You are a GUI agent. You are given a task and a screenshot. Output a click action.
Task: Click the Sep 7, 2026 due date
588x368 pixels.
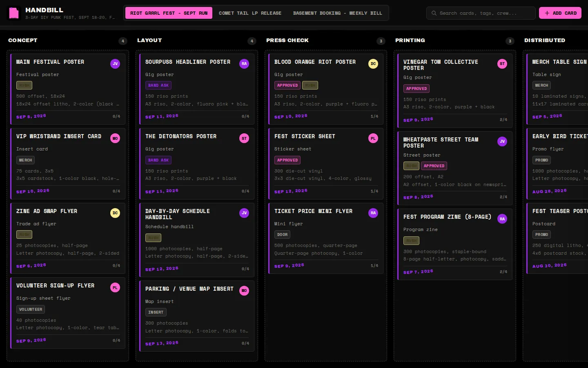point(418,272)
